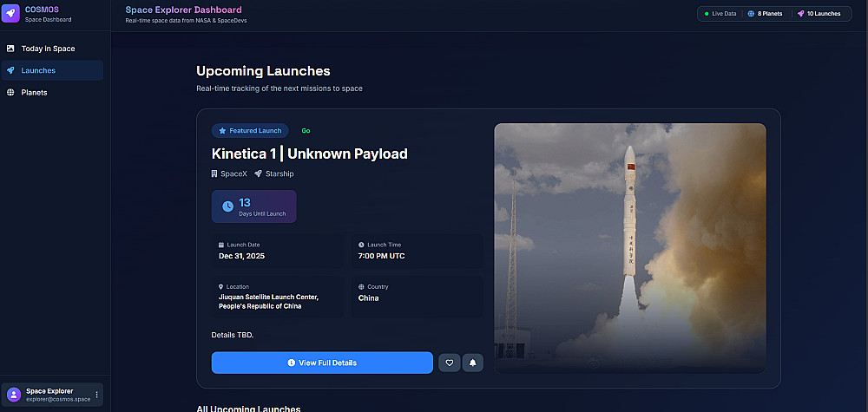This screenshot has width=868, height=412.
Task: Go to the Planets section
Action: 52,93
